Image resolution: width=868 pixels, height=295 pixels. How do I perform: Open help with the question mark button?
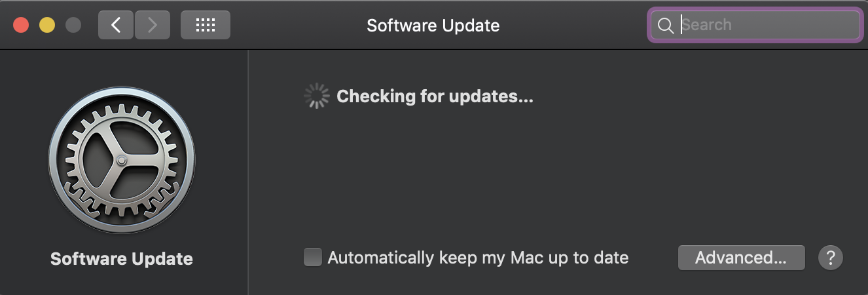[831, 258]
